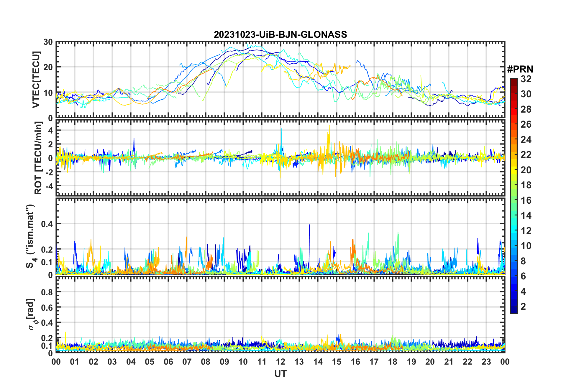
Task: Select colorbar tick label "16"
Action: point(526,200)
